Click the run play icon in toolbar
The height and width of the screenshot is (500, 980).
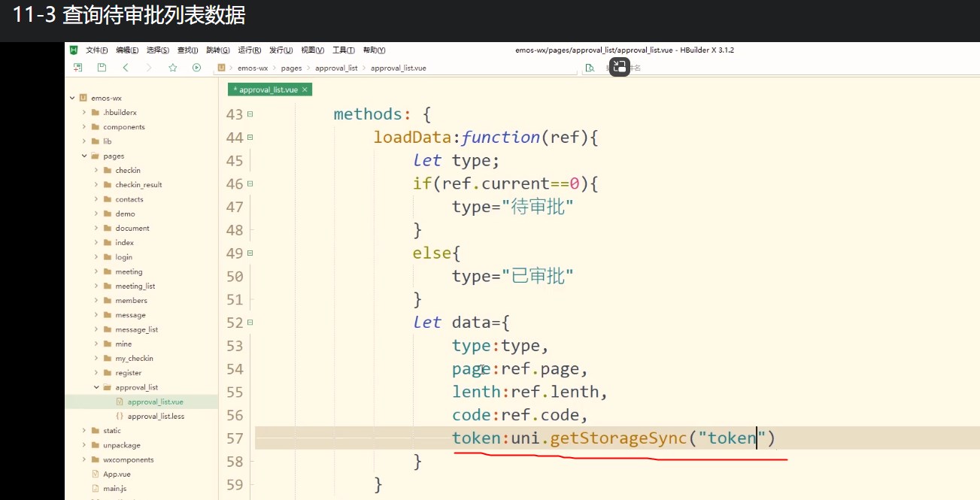coord(196,68)
